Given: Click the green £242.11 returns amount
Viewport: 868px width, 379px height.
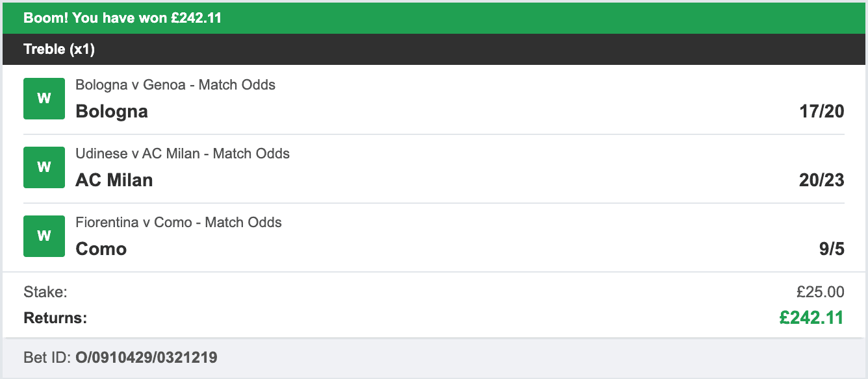Looking at the screenshot, I should pos(811,318).
